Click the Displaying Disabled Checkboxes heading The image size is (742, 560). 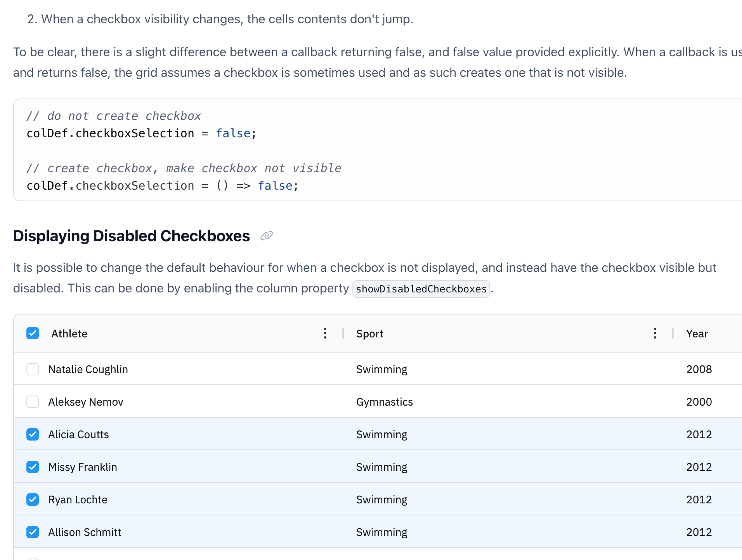pos(131,236)
